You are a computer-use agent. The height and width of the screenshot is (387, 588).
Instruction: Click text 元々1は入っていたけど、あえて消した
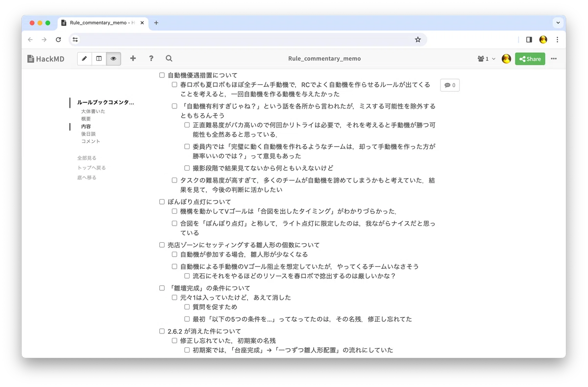point(235,297)
